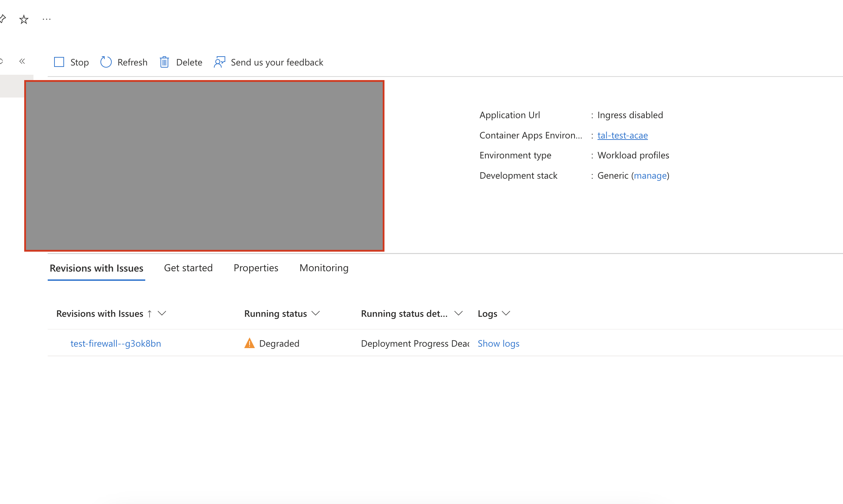Open tal-test-acae environment link
Image resolution: width=843 pixels, height=504 pixels.
pos(622,135)
